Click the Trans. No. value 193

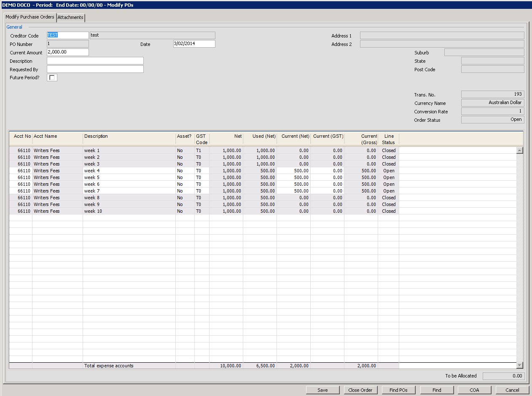pos(493,94)
